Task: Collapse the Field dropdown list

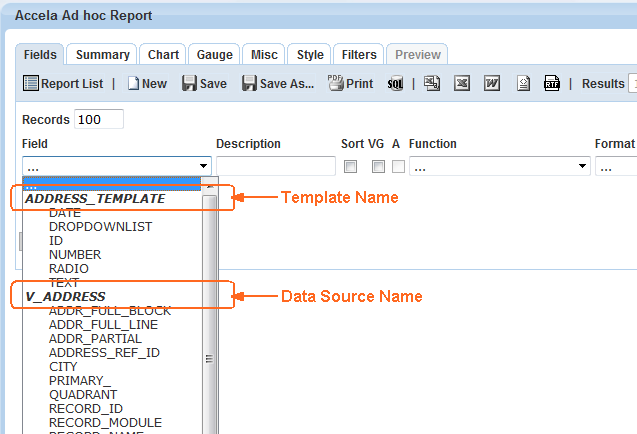Action: (204, 166)
